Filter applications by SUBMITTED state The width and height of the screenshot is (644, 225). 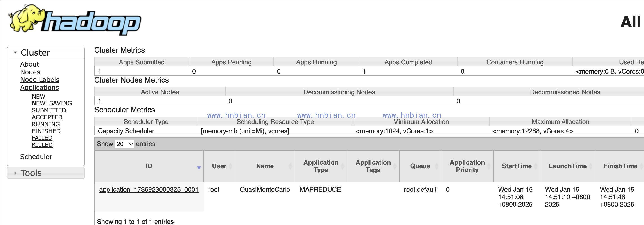pyautogui.click(x=49, y=110)
